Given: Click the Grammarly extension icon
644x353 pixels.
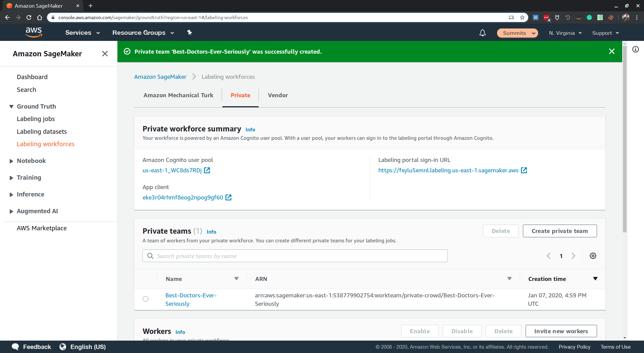Looking at the screenshot, I should click(589, 17).
